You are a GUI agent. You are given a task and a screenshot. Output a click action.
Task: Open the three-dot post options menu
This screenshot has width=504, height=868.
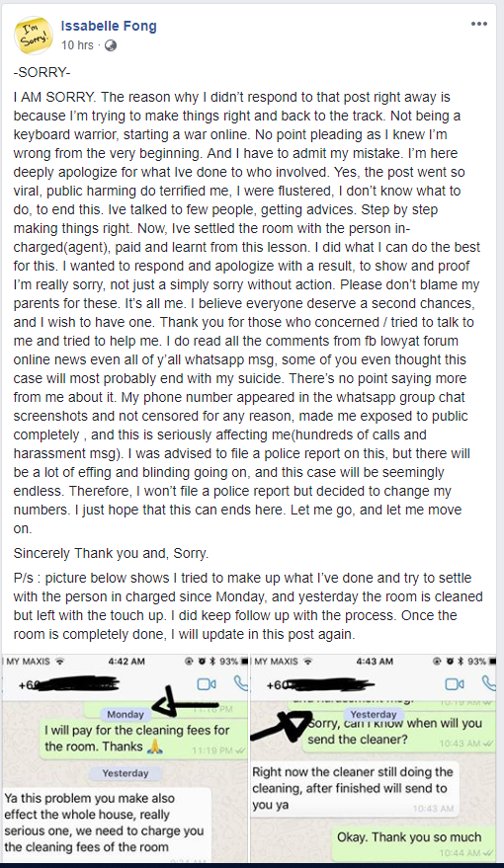point(478,25)
